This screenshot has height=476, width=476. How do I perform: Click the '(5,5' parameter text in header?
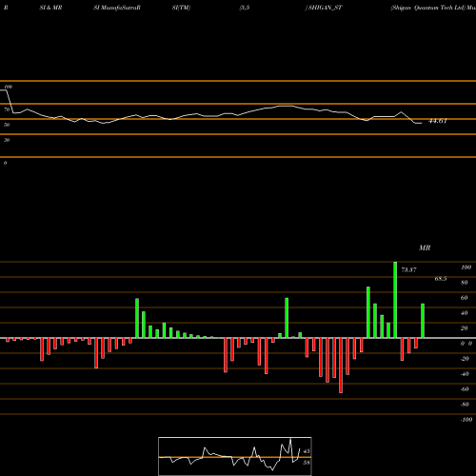(x=245, y=8)
